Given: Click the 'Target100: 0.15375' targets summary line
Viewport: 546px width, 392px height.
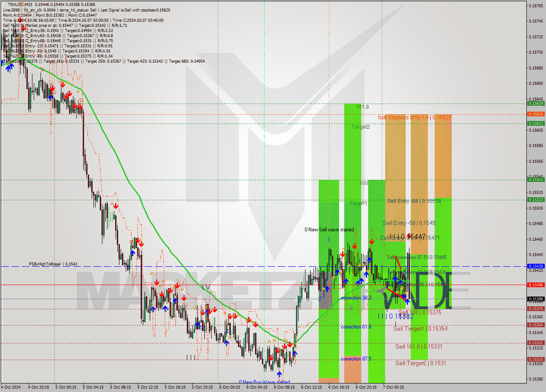Looking at the screenshot, I should pyautogui.click(x=104, y=61).
